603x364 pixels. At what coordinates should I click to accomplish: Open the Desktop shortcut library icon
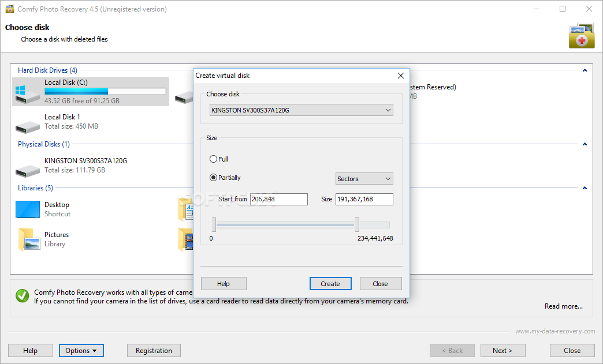28,209
